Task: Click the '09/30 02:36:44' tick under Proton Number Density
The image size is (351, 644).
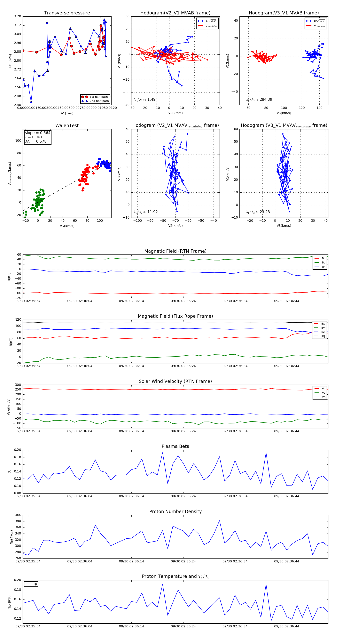Action: pos(286,561)
